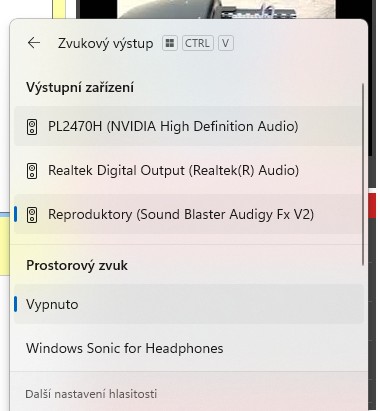This screenshot has width=380, height=411.
Task: Go back using the left arrow
Action: pos(34,43)
